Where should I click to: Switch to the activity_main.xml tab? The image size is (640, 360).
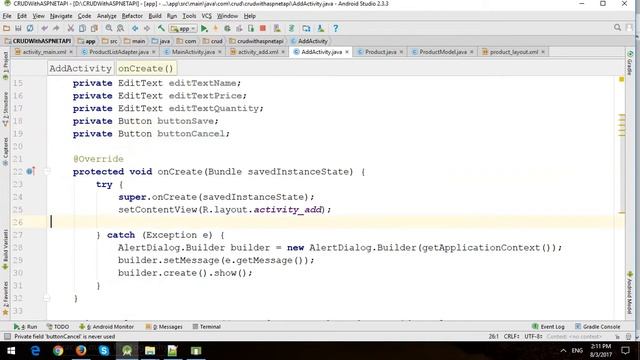(x=44, y=52)
